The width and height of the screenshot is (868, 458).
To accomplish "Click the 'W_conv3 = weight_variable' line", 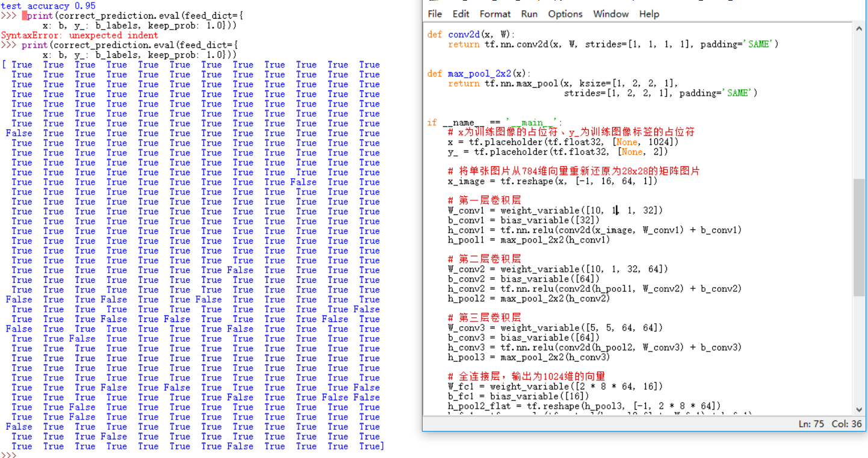I will pyautogui.click(x=556, y=328).
